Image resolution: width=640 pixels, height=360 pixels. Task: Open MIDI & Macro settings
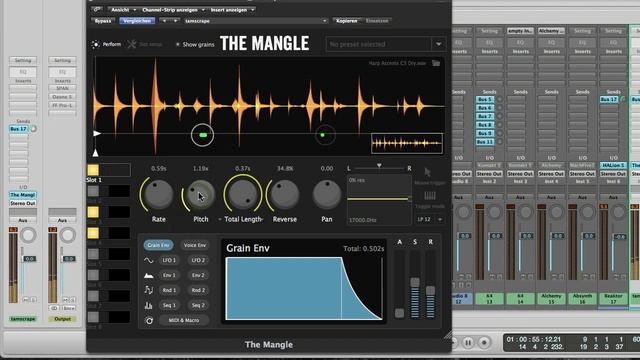(184, 320)
